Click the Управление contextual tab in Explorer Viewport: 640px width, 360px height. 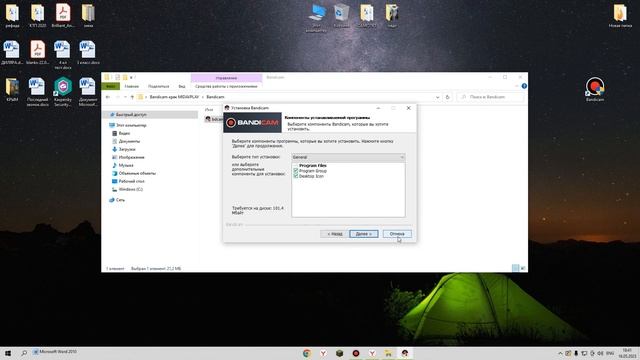coord(226,78)
